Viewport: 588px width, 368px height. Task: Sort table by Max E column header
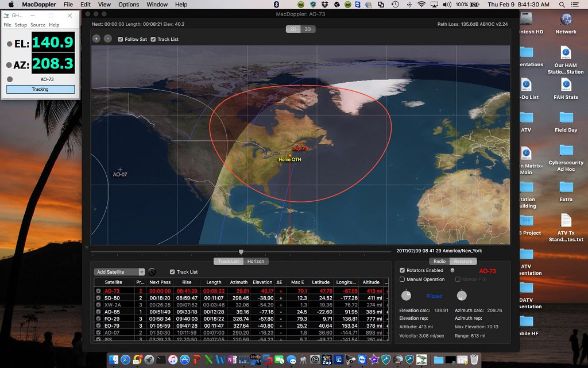point(297,282)
